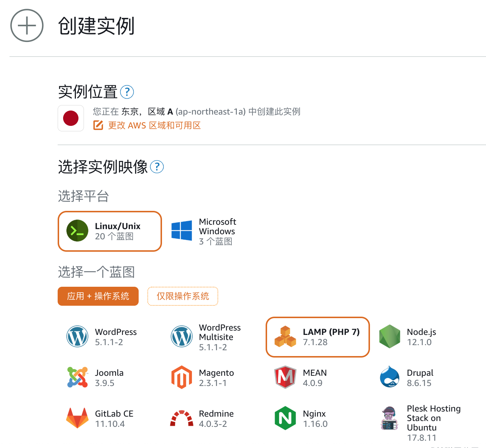486x448 pixels.
Task: Switch to 应用 + 操作系统 blueprint tab
Action: point(98,296)
